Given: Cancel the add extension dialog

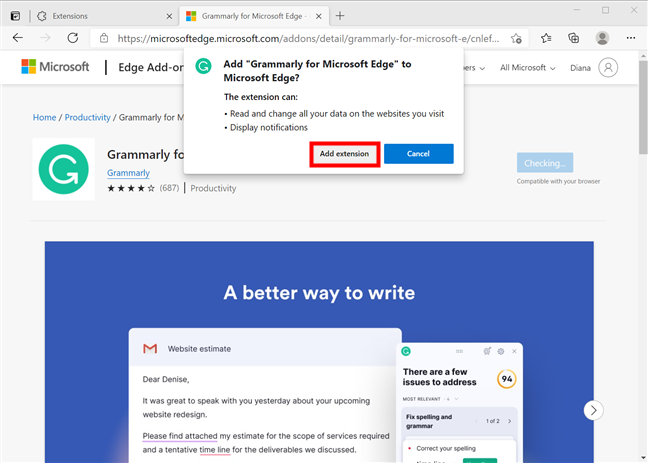Looking at the screenshot, I should click(419, 154).
